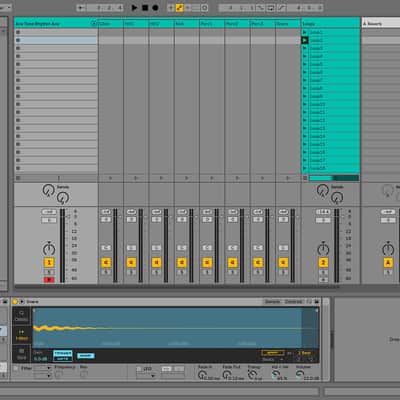Select the Snare chain header
This screenshot has height=400, width=400.
tap(288, 24)
